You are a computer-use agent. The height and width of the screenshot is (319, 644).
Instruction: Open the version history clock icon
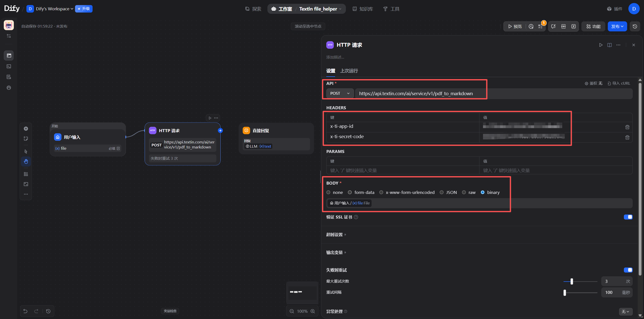(x=635, y=26)
